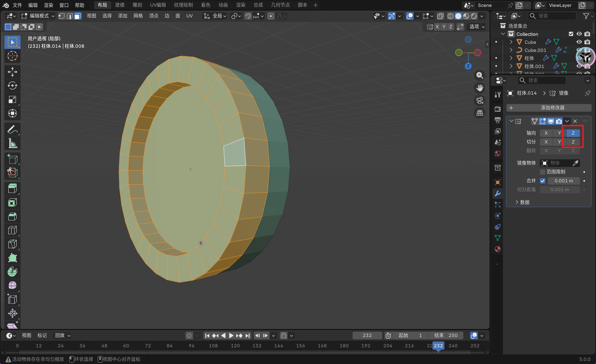Select the Loop Cut tool
Image resolution: width=596 pixels, height=364 pixels.
[x=12, y=230]
